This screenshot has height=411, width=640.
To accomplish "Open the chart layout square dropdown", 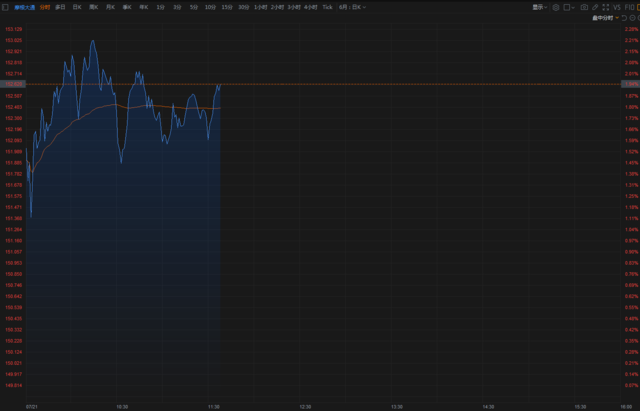I will click(569, 7).
